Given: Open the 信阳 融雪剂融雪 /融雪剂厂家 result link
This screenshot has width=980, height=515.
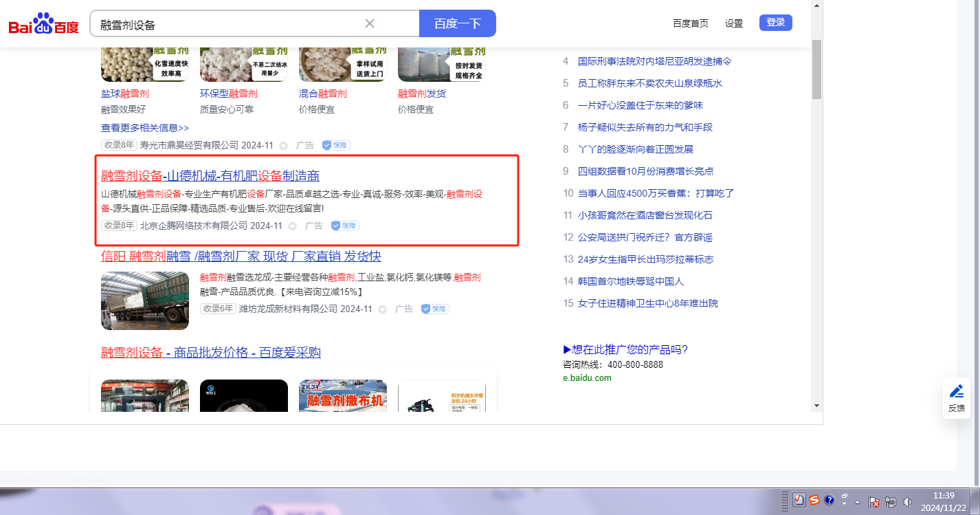Looking at the screenshot, I should 241,256.
